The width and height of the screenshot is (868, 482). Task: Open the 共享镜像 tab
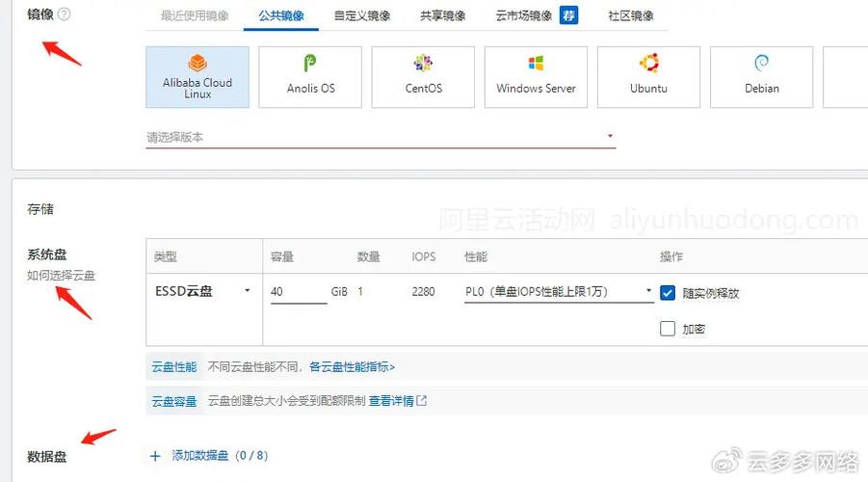coord(442,15)
